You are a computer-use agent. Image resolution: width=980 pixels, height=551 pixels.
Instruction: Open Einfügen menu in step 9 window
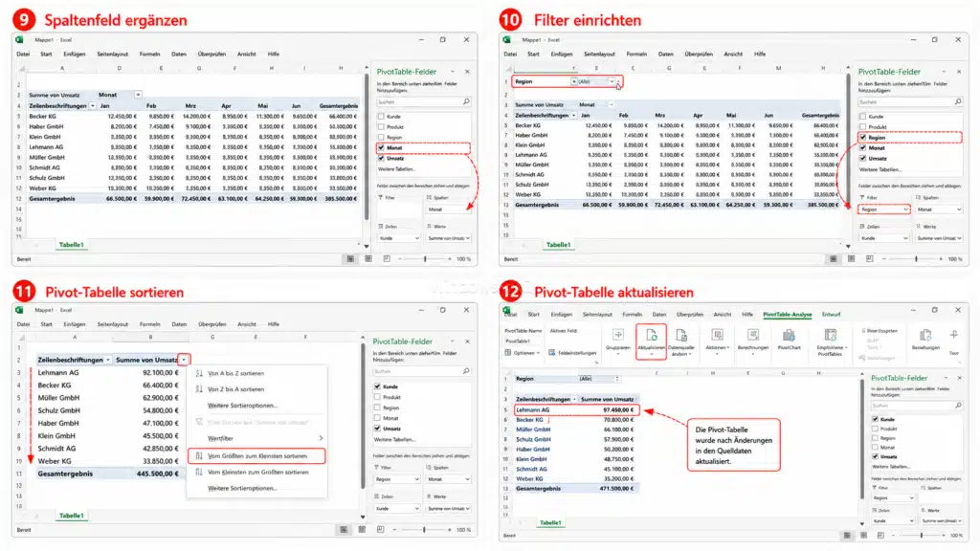point(74,54)
